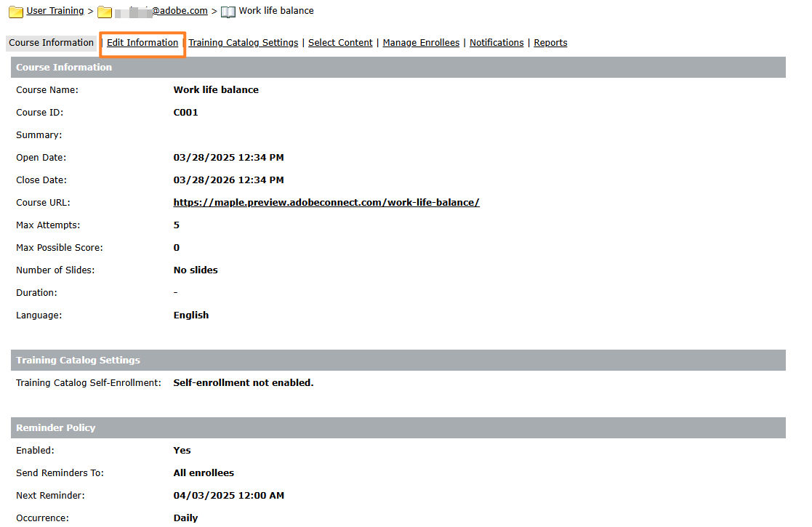The image size is (812, 527).
Task: Click the Max Attempts value 5
Action: (177, 225)
